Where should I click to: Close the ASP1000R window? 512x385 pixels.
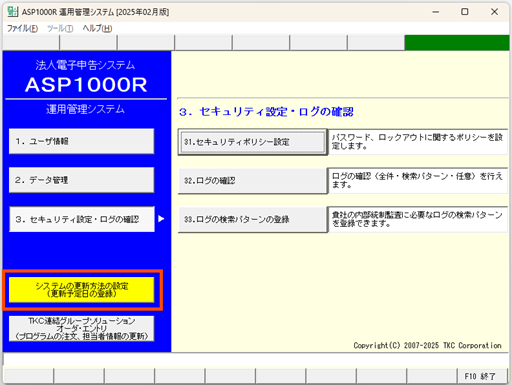click(494, 12)
